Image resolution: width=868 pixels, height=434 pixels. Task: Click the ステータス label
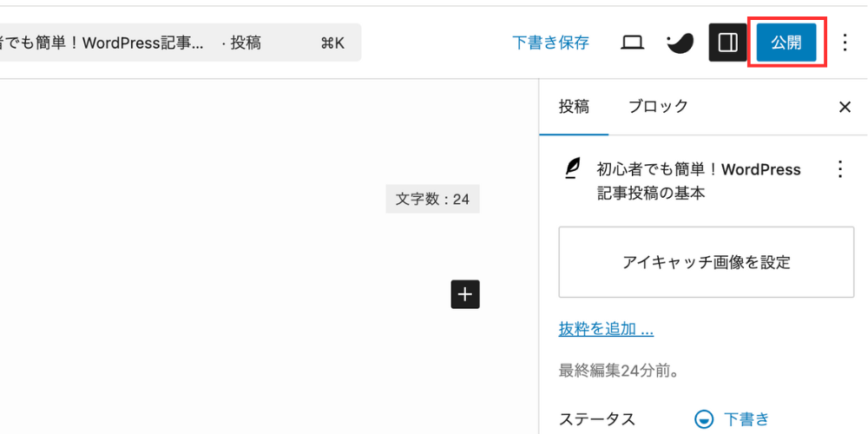coord(596,419)
